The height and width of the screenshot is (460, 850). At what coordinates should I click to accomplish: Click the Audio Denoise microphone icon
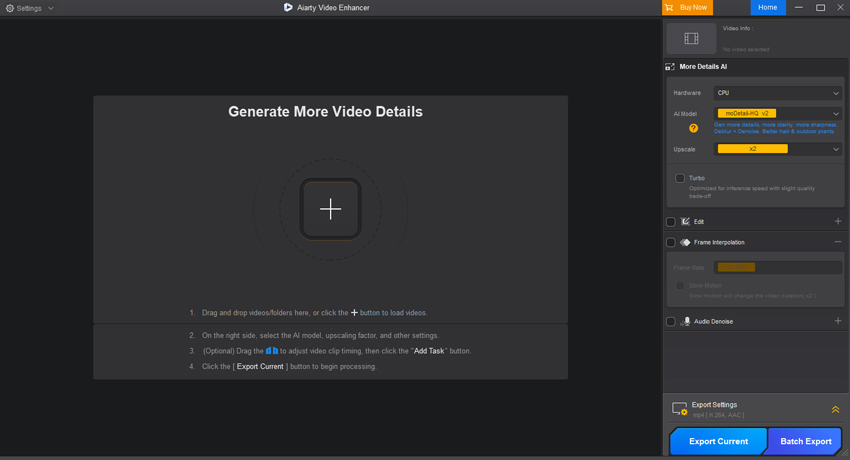click(x=686, y=321)
